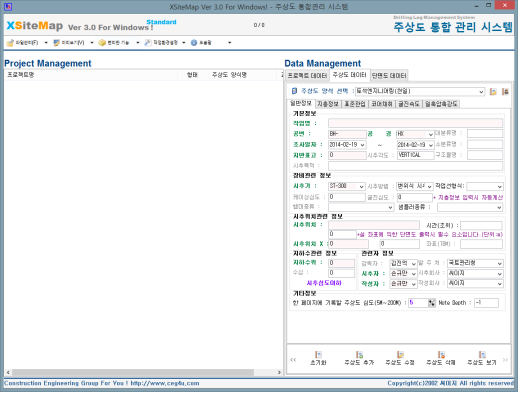Click the 주상도 삭제 delete icon button
The width and height of the screenshot is (518, 393).
(441, 358)
